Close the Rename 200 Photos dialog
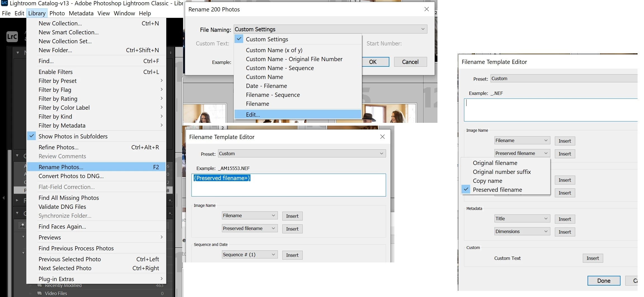Viewport: 644px width, 297px height. [427, 9]
